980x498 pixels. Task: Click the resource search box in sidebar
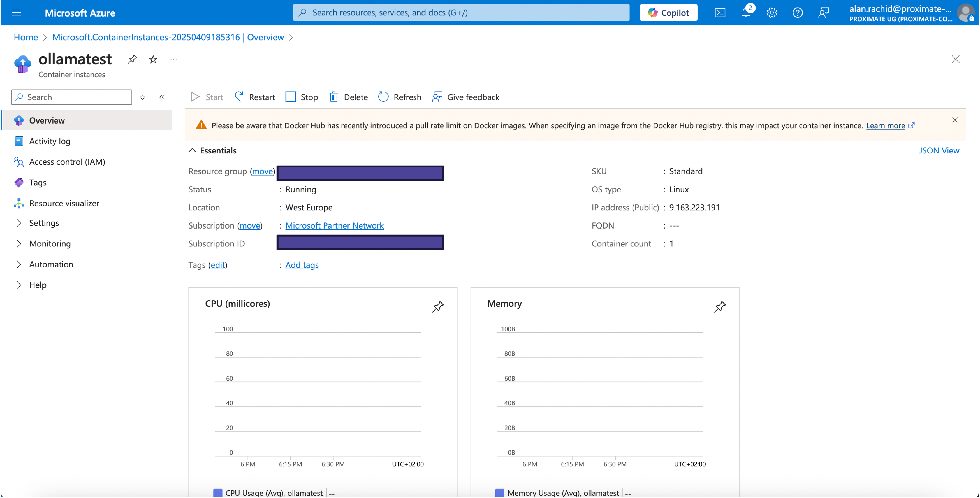71,97
